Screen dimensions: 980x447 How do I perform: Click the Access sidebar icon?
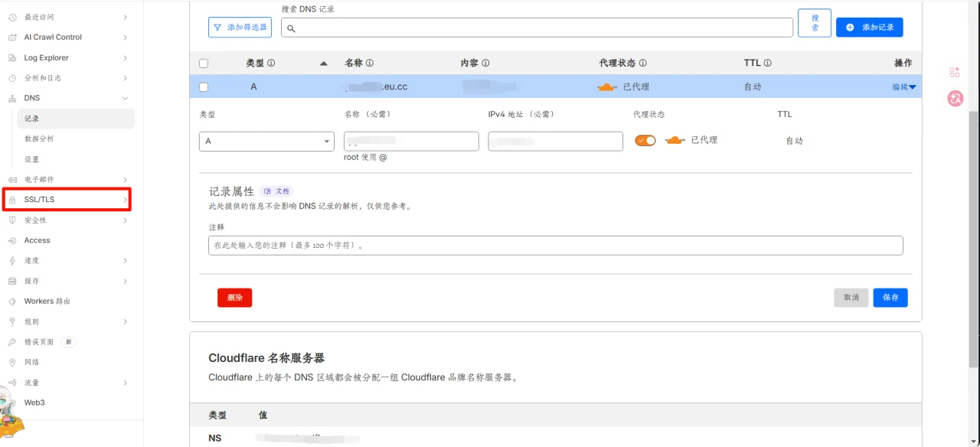12,240
